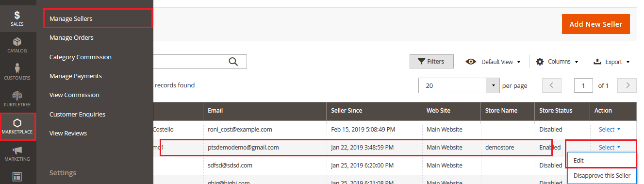Open the per page count dropdown arrow
The image size is (644, 184).
[493, 85]
